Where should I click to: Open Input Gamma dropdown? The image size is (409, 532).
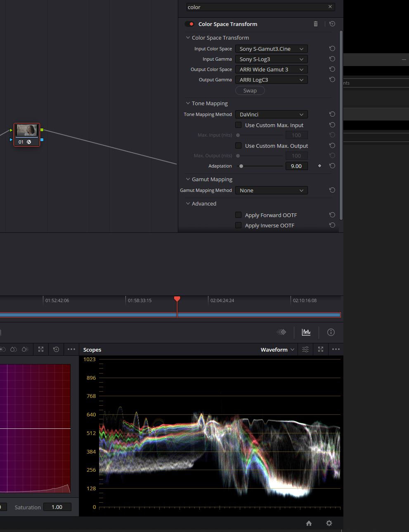click(x=272, y=59)
